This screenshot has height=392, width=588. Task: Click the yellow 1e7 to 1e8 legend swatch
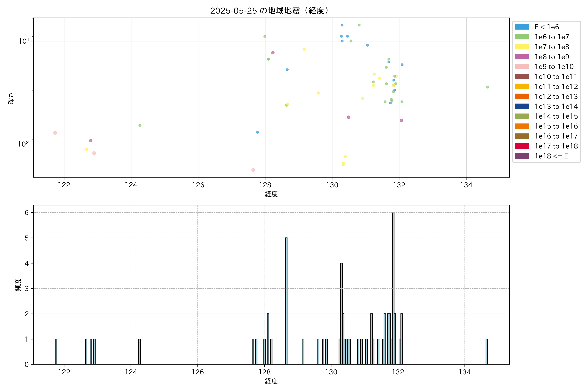[522, 47]
